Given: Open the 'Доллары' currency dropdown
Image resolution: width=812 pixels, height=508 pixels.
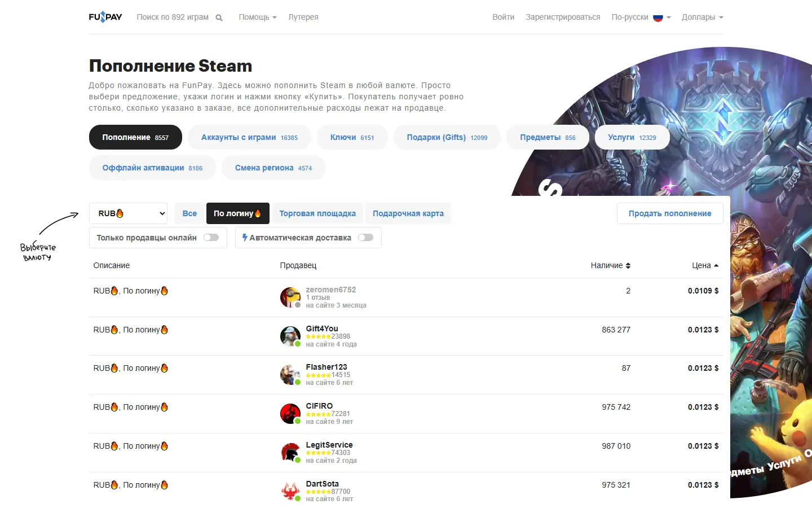Looking at the screenshot, I should click(x=703, y=17).
